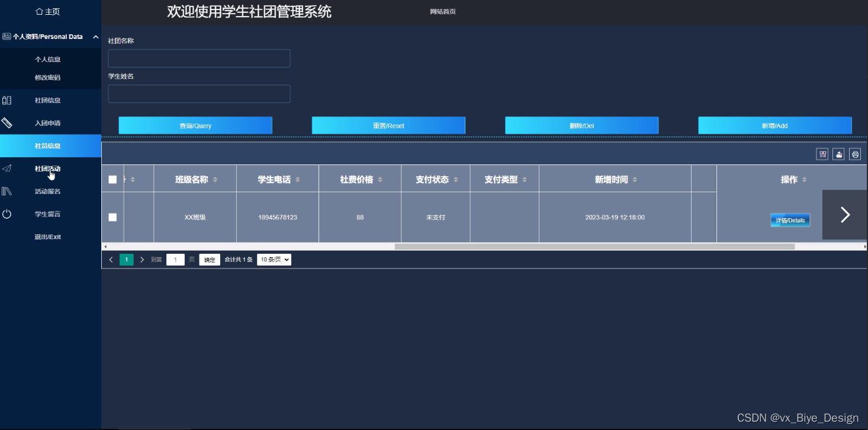
Task: Click the icon beside 社团信息 in the sidebar
Action: tap(7, 100)
